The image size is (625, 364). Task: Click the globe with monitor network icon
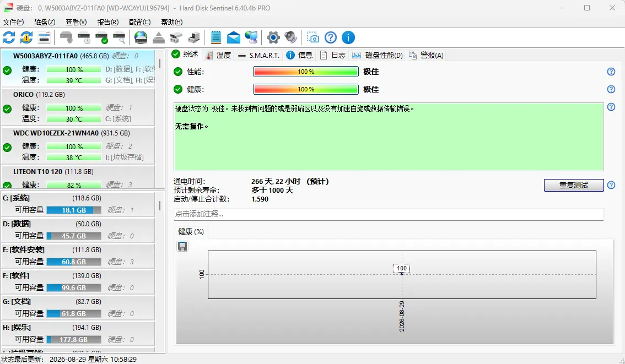(x=251, y=38)
